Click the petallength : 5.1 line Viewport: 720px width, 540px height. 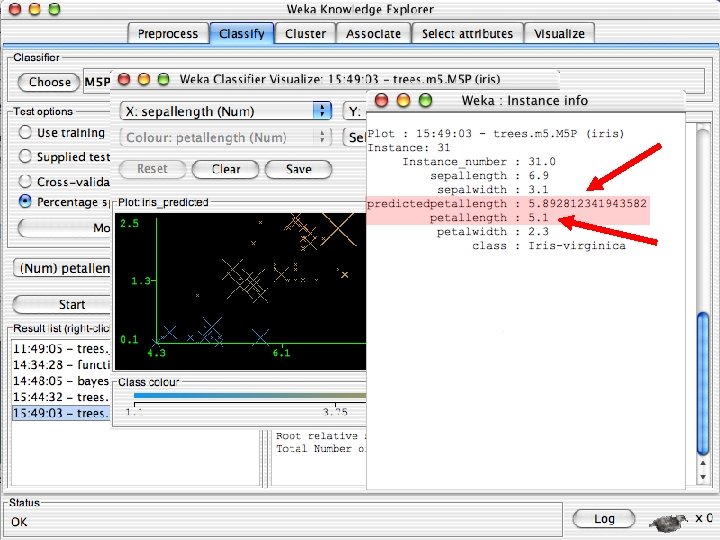489,218
